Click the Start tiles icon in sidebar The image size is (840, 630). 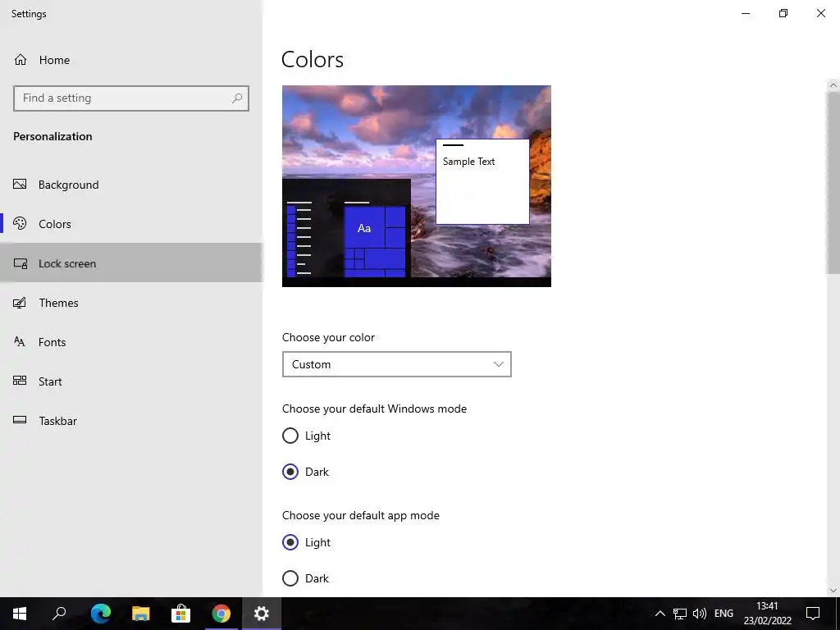click(20, 381)
